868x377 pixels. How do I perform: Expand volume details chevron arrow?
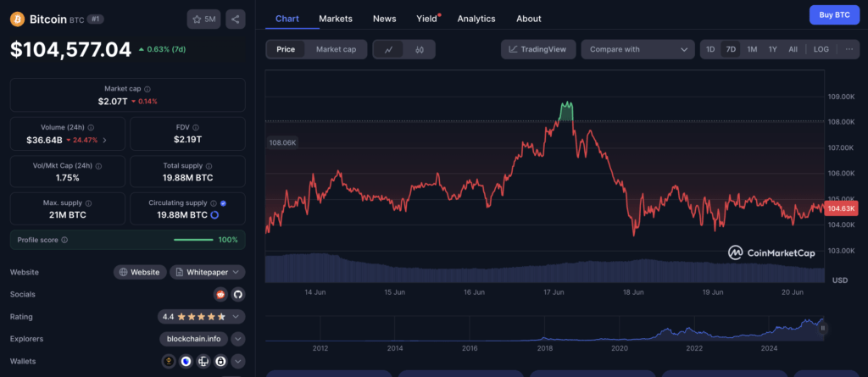(x=104, y=140)
